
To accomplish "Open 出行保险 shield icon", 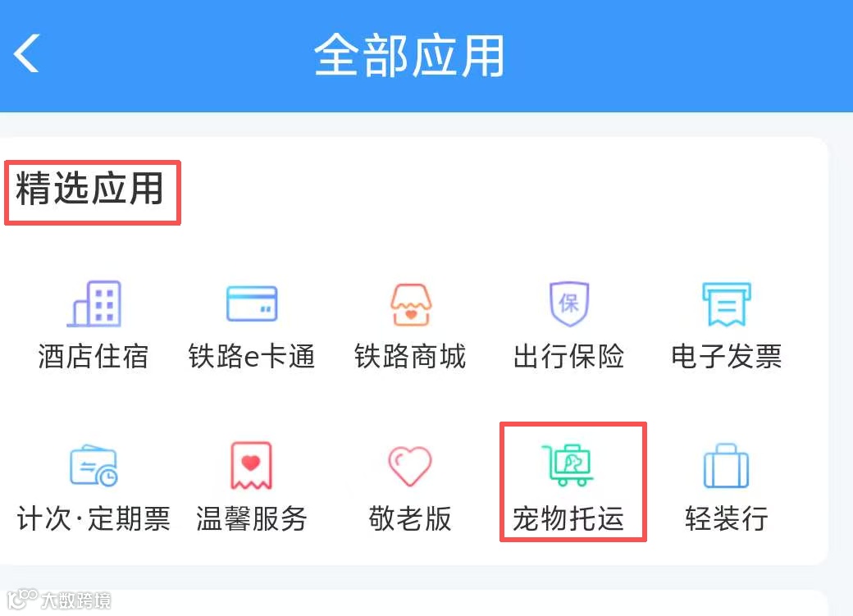I will [569, 303].
